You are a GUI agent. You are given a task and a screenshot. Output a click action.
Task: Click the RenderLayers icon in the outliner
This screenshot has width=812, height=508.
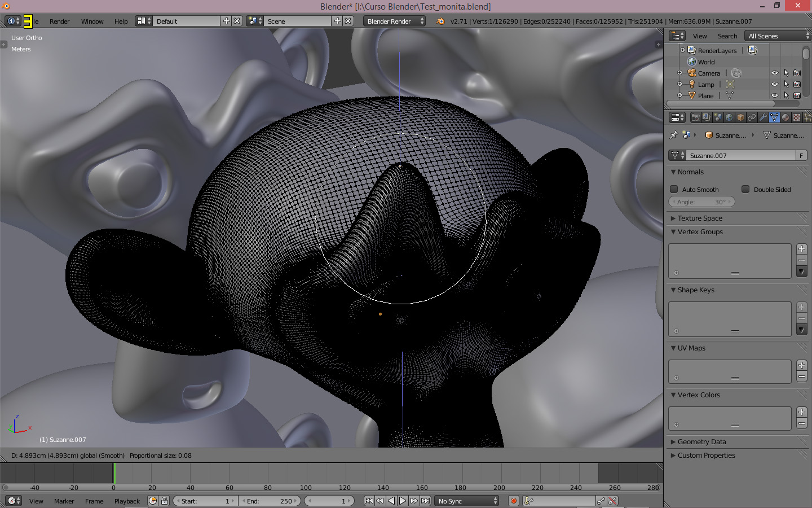[692, 50]
